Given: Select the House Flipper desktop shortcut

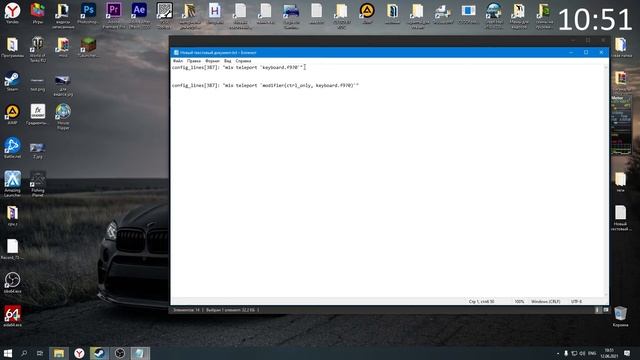Looking at the screenshot, I should [63, 117].
